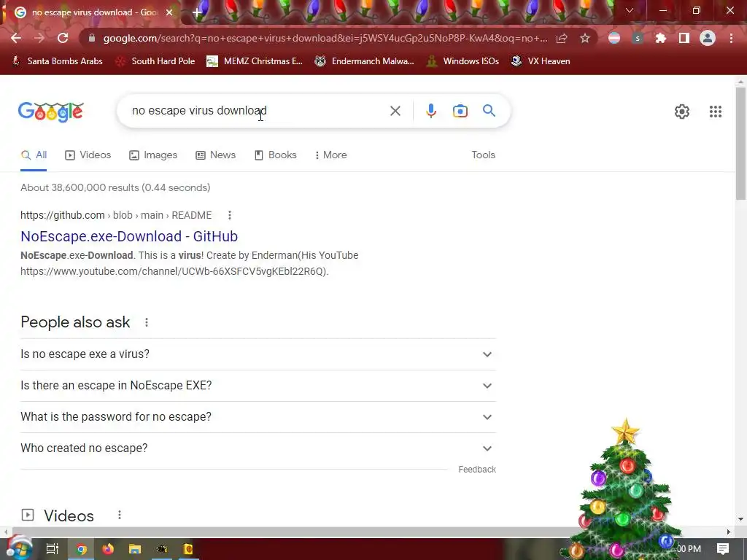Send Feedback on People also ask

pyautogui.click(x=477, y=470)
